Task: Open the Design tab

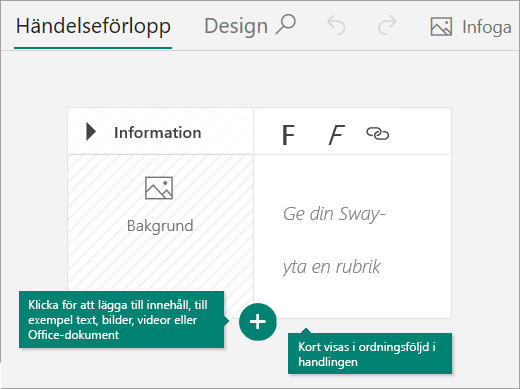Action: tap(236, 26)
